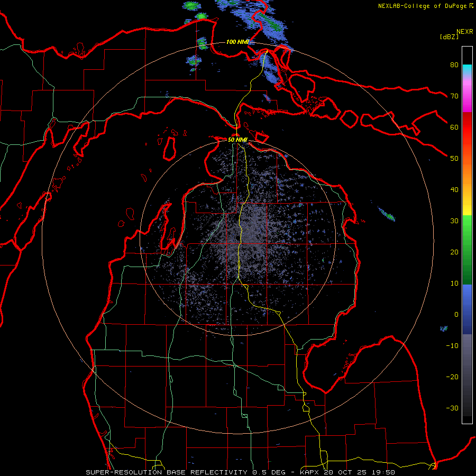Click the 70 dBZ scale value
The image size is (476, 476).
[454, 96]
